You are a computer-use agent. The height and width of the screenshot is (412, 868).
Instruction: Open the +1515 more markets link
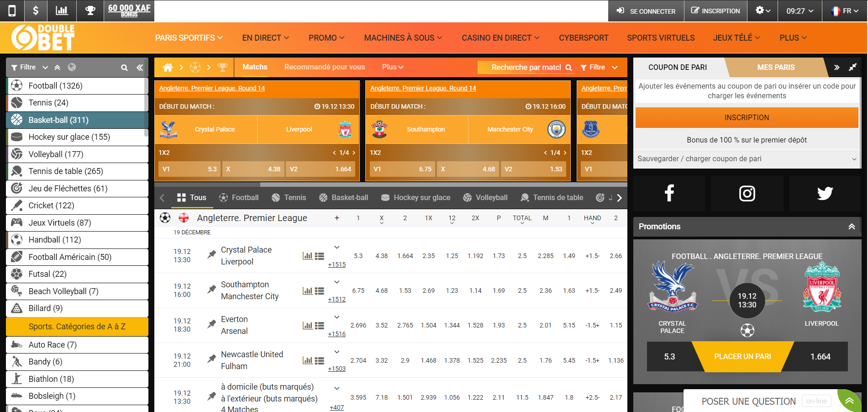pyautogui.click(x=337, y=265)
